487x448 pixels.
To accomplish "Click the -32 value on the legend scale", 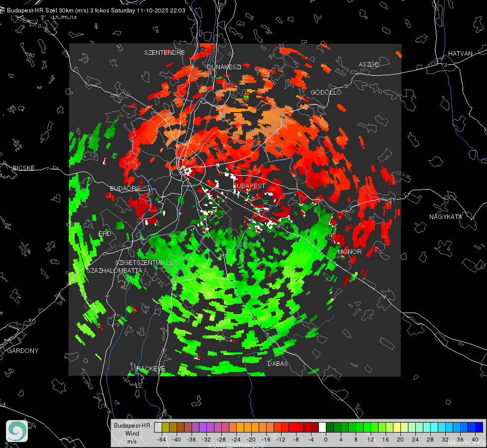I will point(206,440).
